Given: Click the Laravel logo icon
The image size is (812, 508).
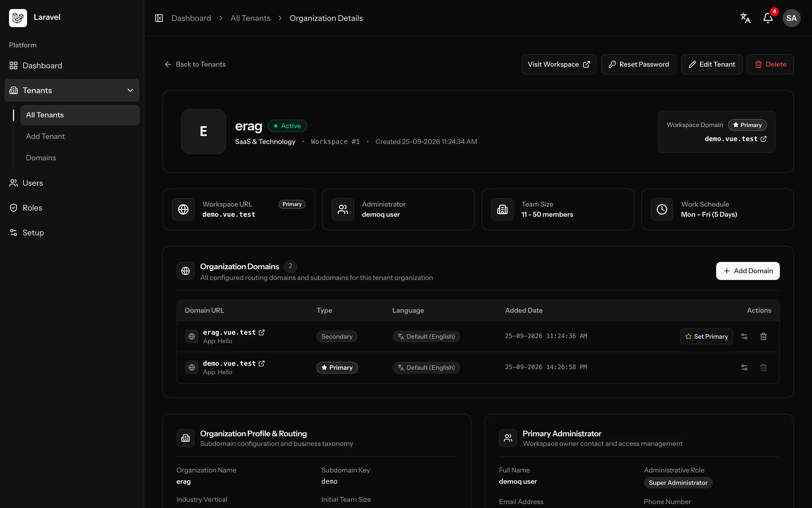Looking at the screenshot, I should 18,18.
